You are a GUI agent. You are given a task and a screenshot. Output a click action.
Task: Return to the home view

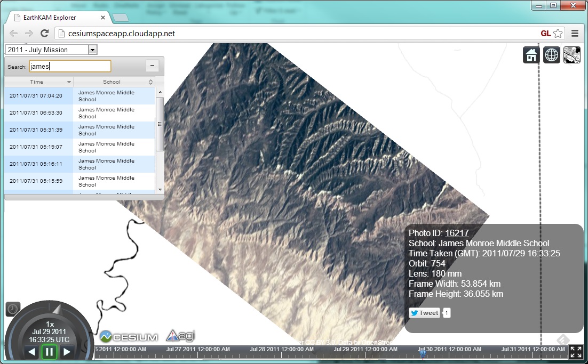(531, 55)
